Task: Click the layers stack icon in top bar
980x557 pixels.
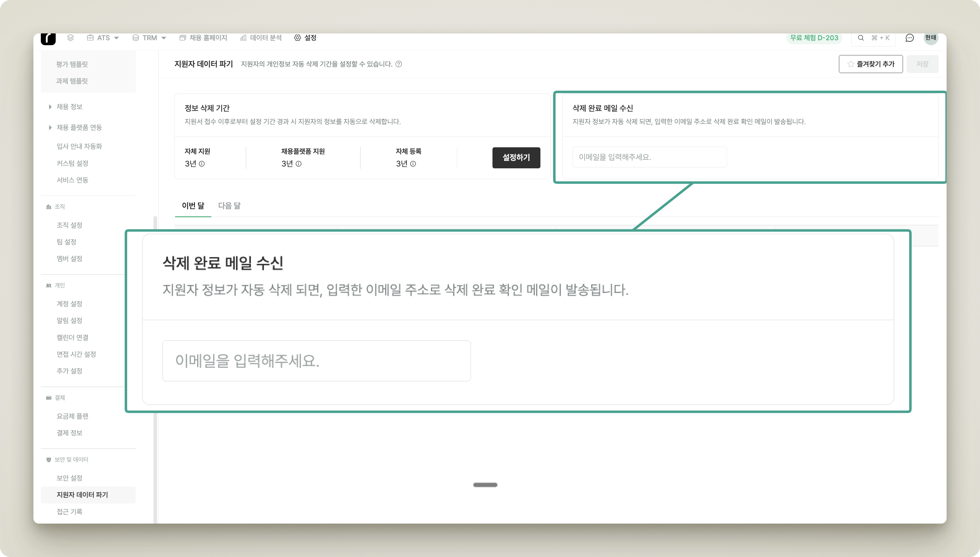Action: click(x=70, y=38)
